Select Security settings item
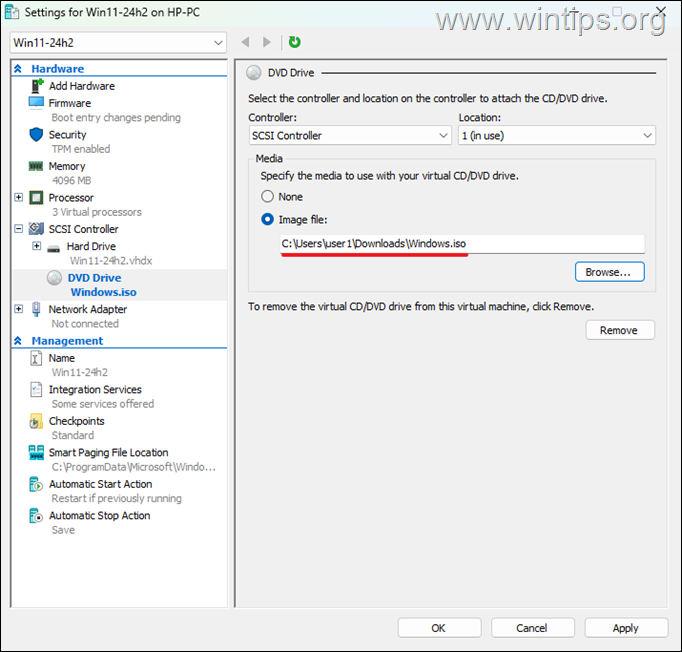Screen dimensions: 682x652 coord(67,134)
